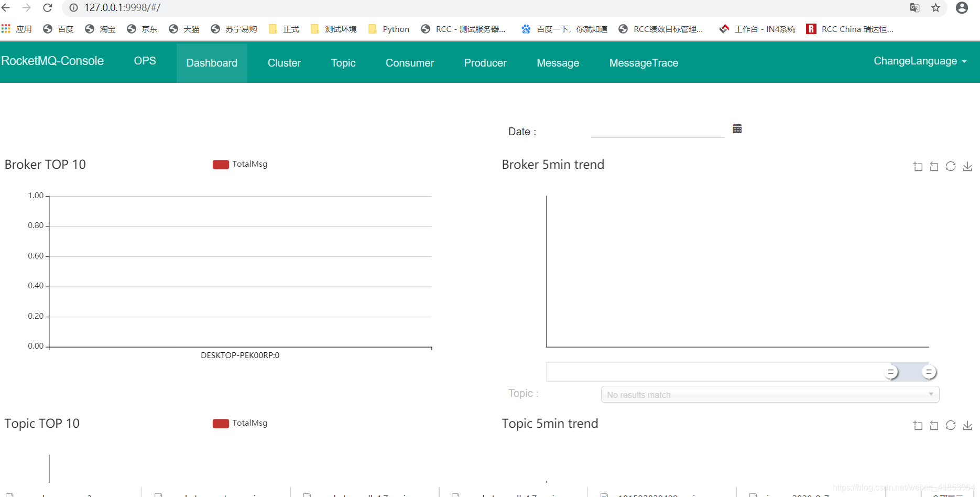980x497 pixels.
Task: Click zoom reset icon in Broker 5min trend
Action: pyautogui.click(x=934, y=166)
